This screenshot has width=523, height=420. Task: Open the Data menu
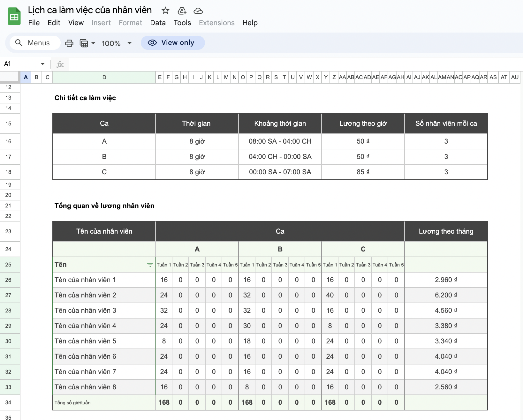pos(158,23)
